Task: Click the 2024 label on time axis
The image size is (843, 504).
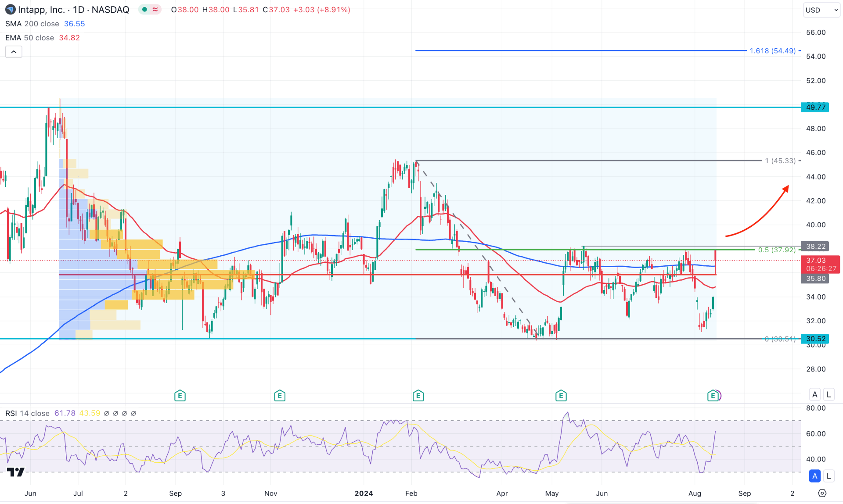Action: point(364,493)
